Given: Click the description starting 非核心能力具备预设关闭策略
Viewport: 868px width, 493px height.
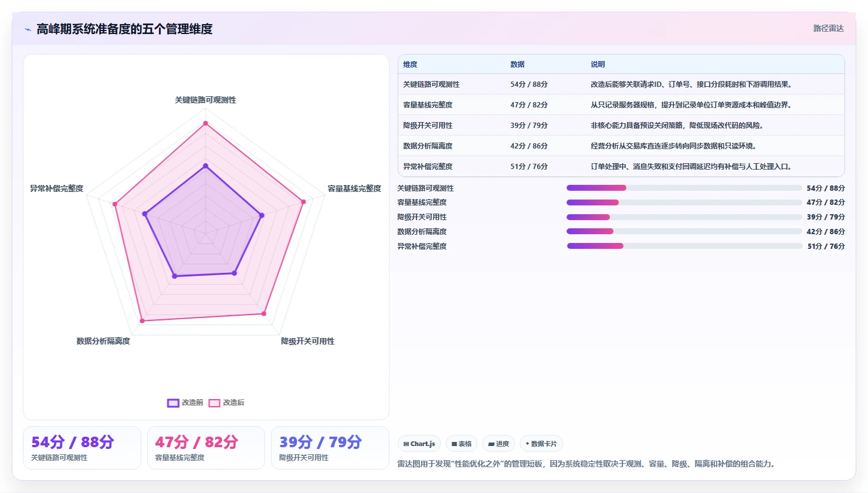Looking at the screenshot, I should (x=678, y=126).
